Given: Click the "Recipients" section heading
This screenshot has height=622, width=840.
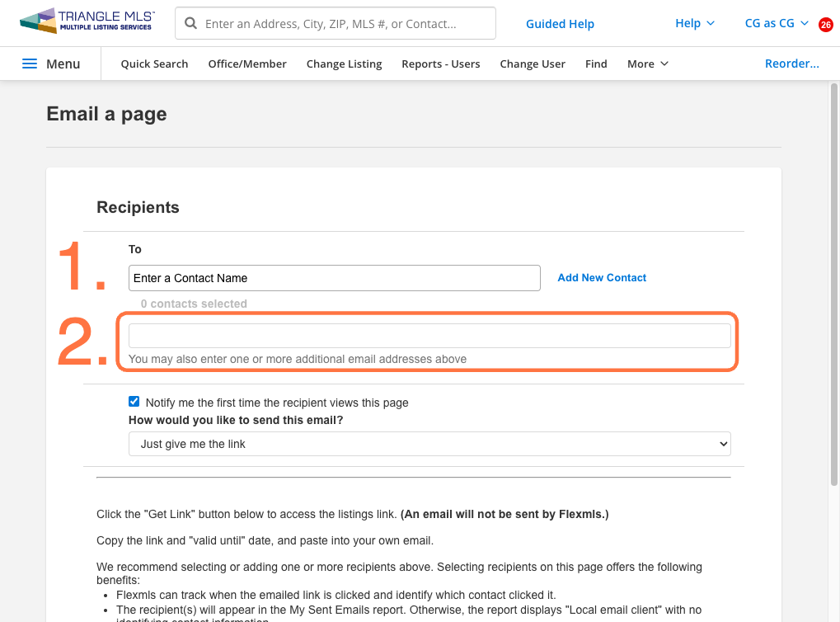Looking at the screenshot, I should (138, 208).
